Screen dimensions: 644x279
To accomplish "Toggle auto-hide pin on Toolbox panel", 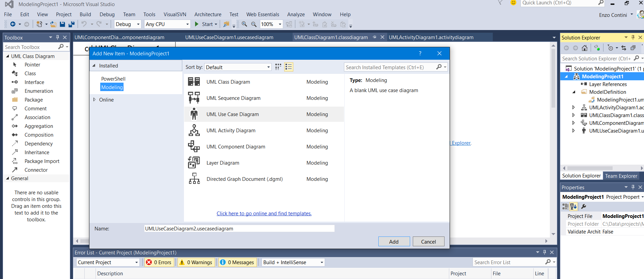I will (x=58, y=37).
